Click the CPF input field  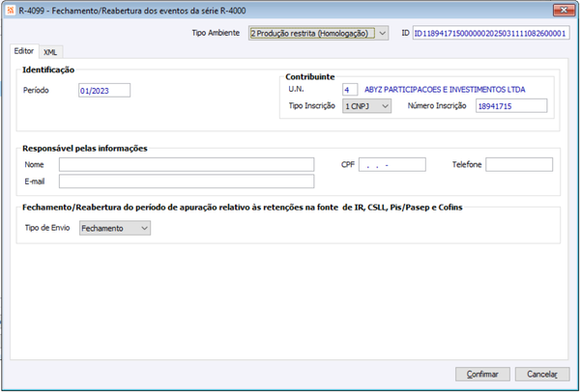[392, 165]
